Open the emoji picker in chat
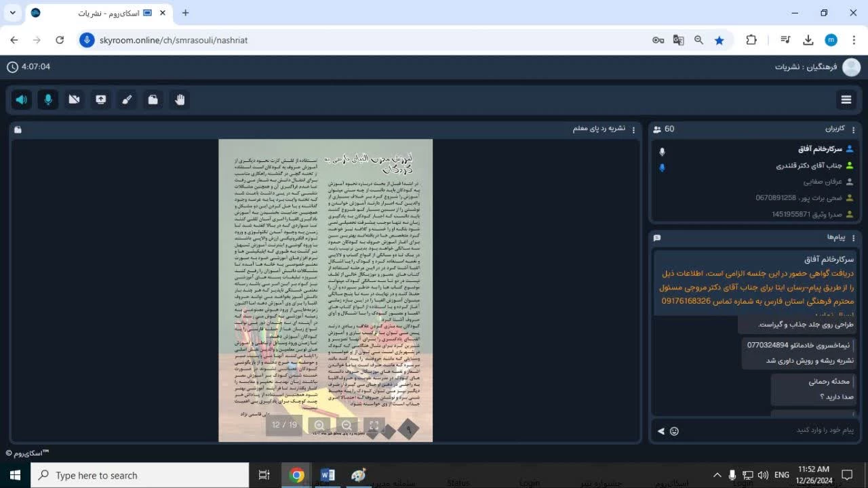 coord(674,431)
